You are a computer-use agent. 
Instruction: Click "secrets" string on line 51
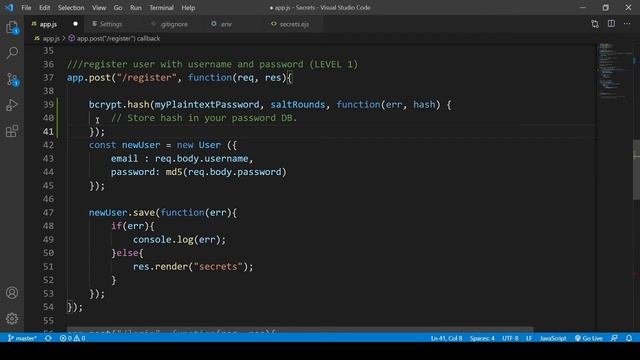[x=218, y=267]
